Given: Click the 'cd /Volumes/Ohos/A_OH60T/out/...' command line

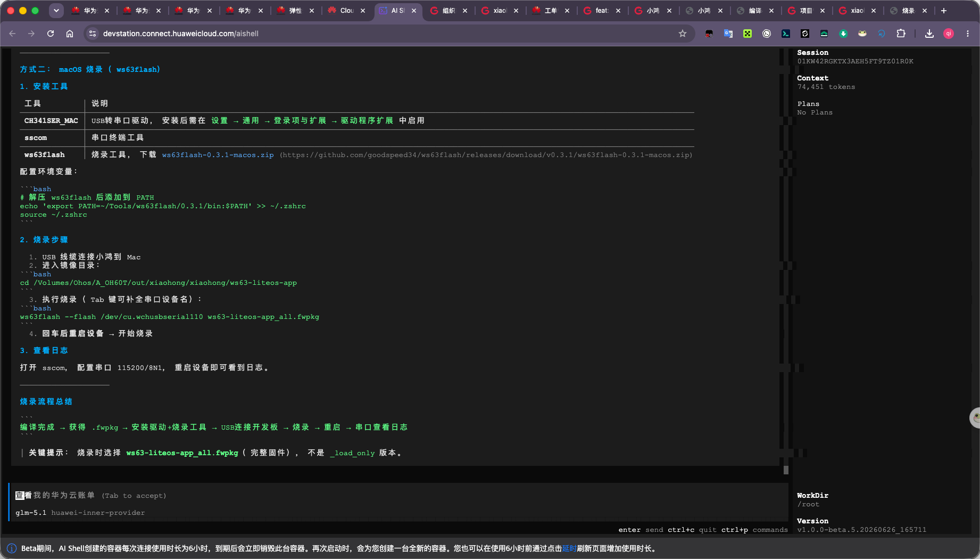Looking at the screenshot, I should [x=159, y=283].
